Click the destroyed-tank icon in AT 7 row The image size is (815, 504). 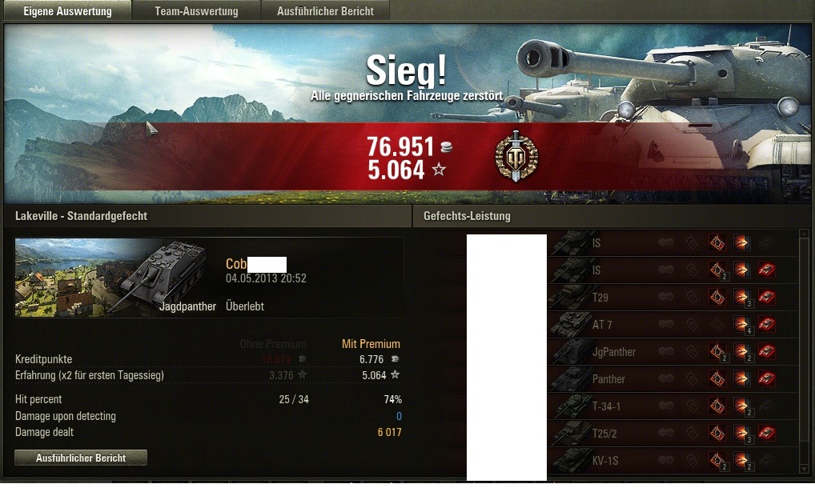(767, 324)
